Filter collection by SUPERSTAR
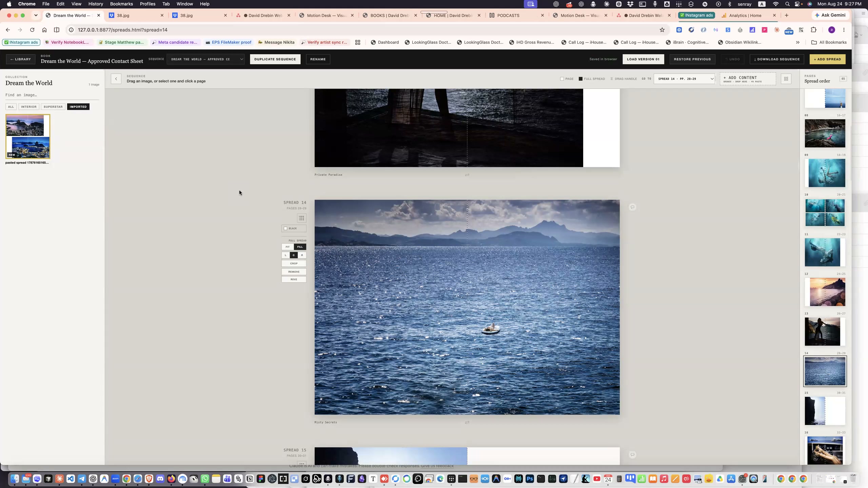 (x=53, y=107)
